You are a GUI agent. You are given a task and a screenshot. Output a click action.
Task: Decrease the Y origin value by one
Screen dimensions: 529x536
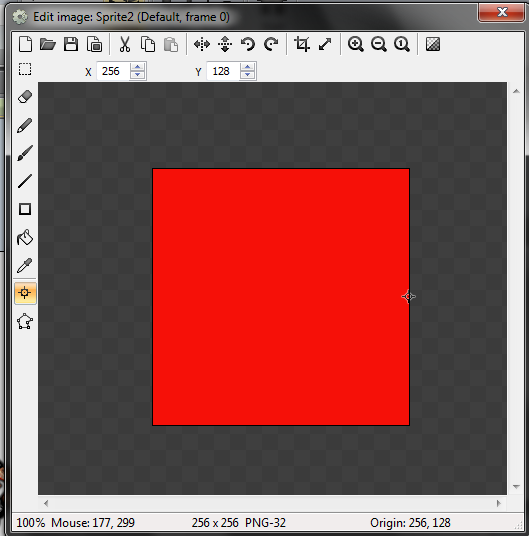[x=247, y=75]
